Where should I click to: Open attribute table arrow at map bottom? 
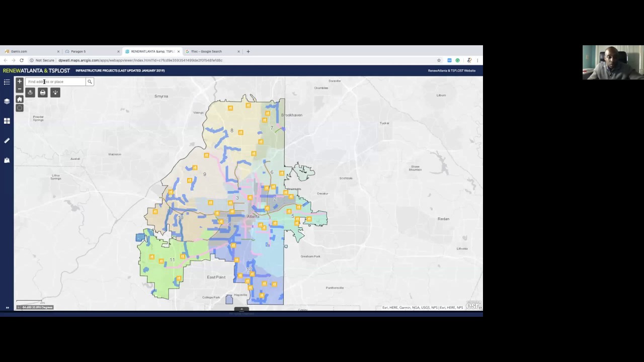pos(242,309)
